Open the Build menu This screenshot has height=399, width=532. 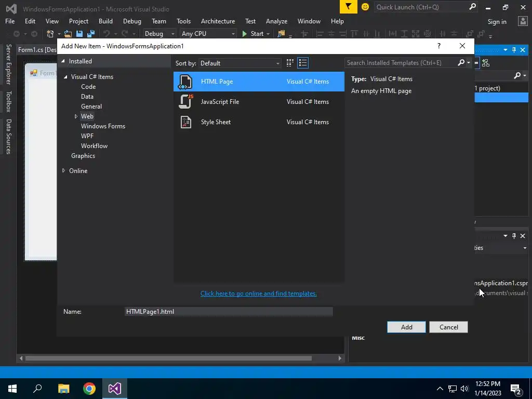(x=105, y=21)
